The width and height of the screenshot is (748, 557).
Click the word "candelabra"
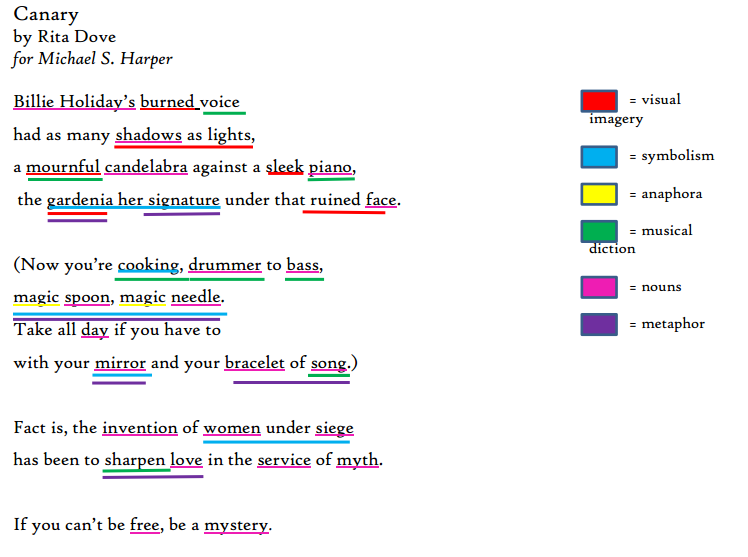pos(146,167)
